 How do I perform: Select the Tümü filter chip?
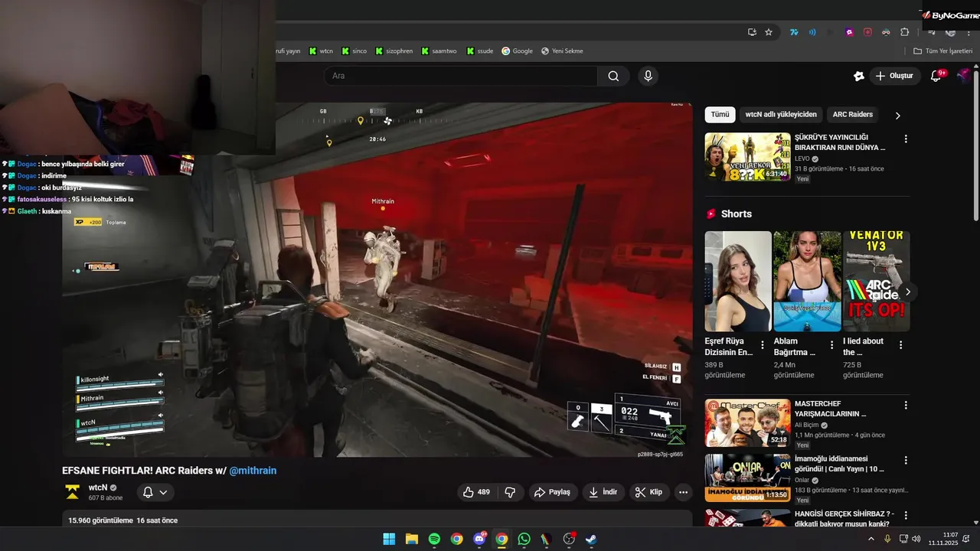[x=720, y=115]
